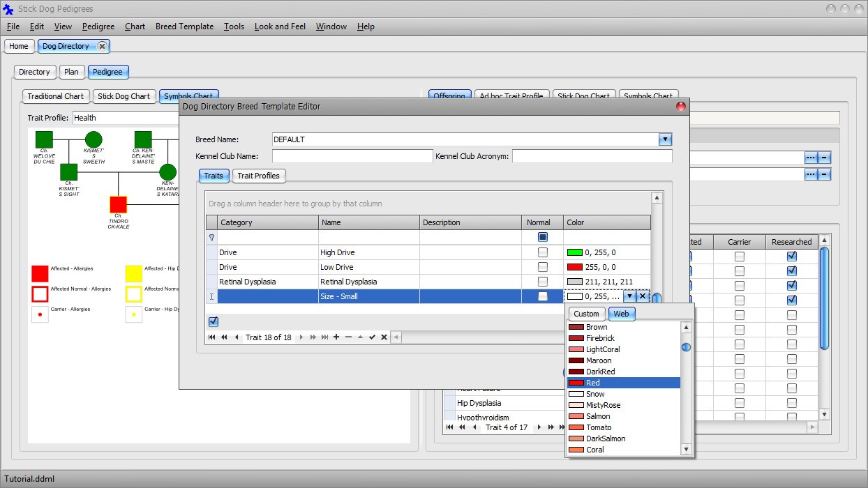Image resolution: width=868 pixels, height=488 pixels.
Task: Close the Dog Directory tab
Action: (x=102, y=46)
